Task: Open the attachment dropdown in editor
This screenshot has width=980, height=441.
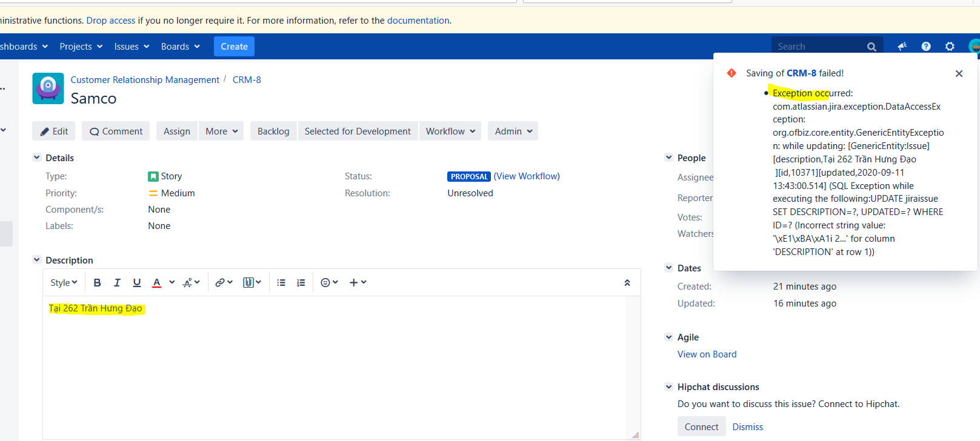Action: [x=252, y=282]
